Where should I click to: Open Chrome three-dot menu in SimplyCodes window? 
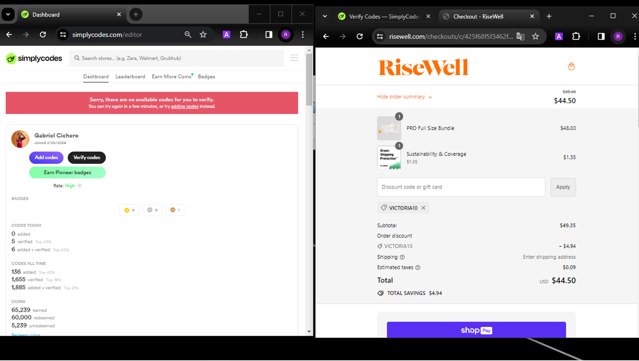[303, 35]
